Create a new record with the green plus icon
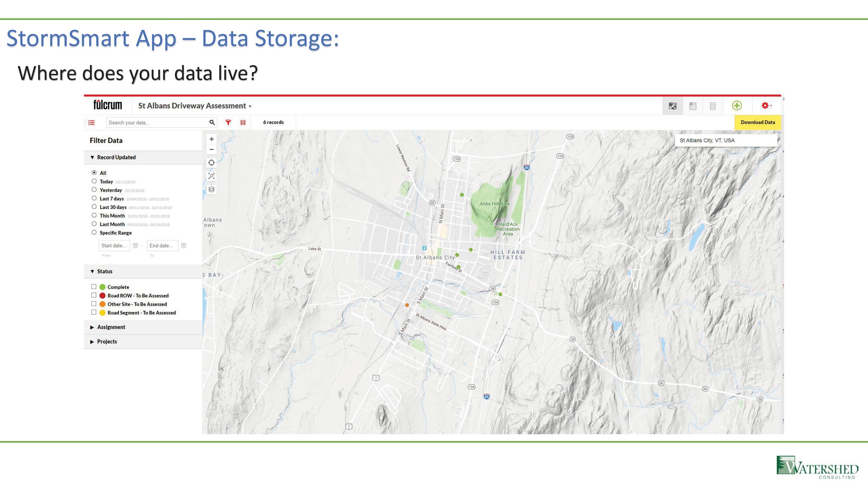This screenshot has height=492, width=868. point(737,105)
